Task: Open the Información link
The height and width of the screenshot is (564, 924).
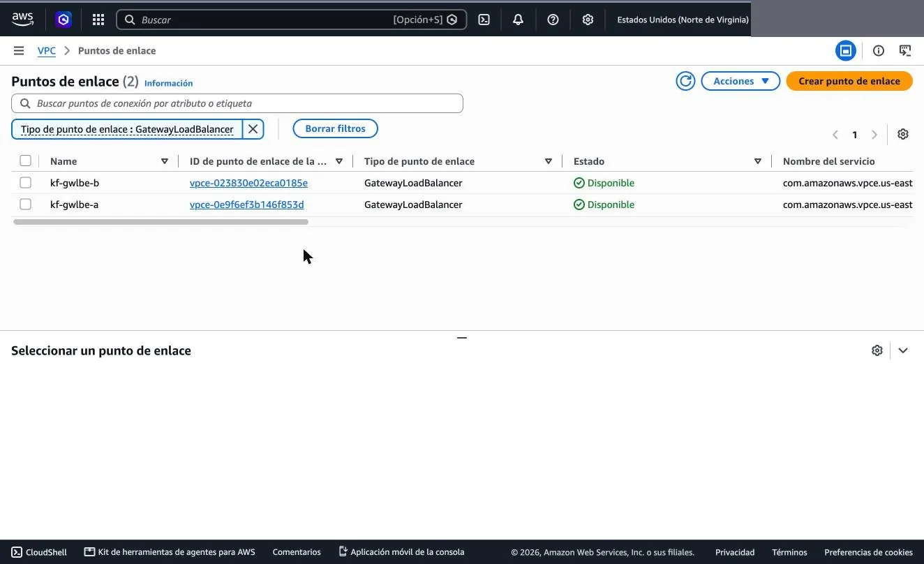Action: [x=168, y=83]
